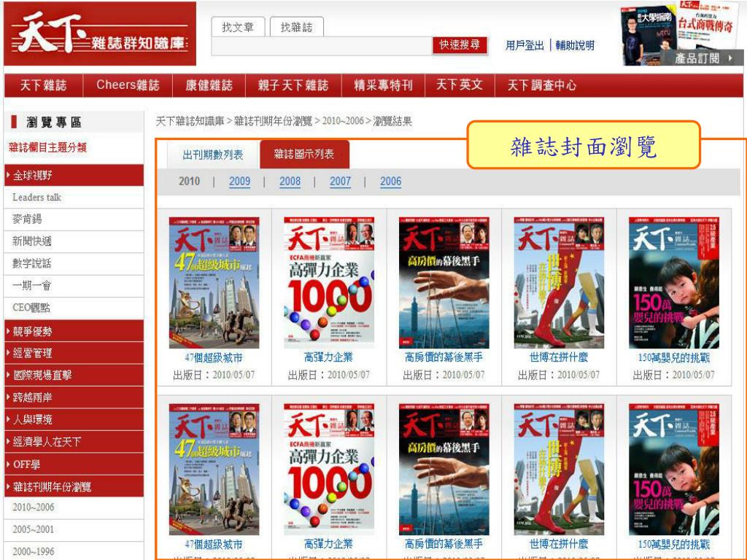Open the 150萬嬰兒的挑戰 cover in the first row

[673, 283]
